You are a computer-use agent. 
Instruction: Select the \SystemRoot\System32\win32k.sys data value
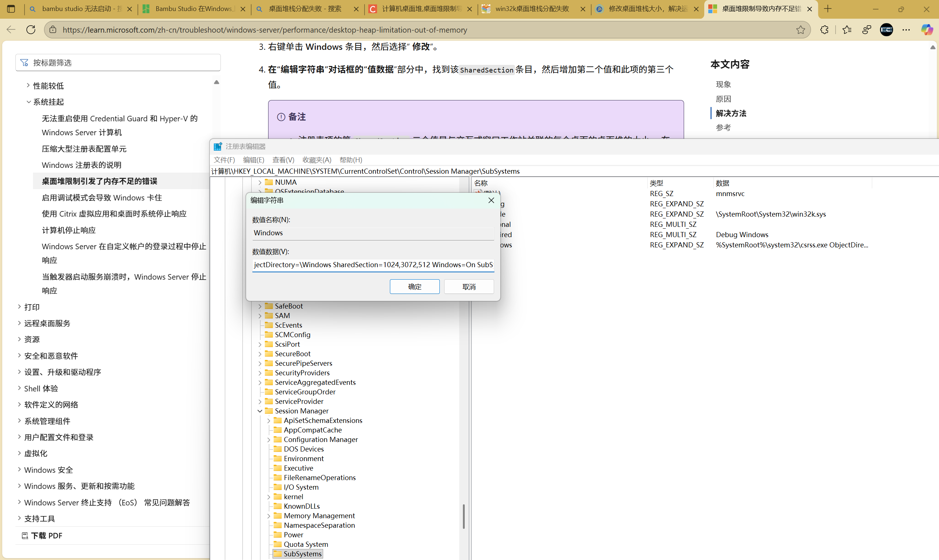tap(771, 214)
